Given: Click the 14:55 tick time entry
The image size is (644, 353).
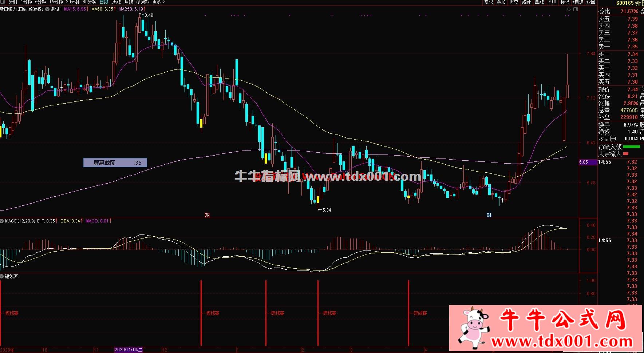Looking at the screenshot, I should [605, 162].
